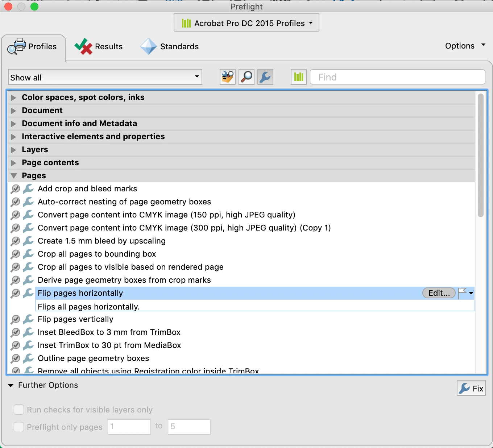The image size is (493, 448).
Task: Click check icon for Flip pages horizontally
Action: click(15, 293)
